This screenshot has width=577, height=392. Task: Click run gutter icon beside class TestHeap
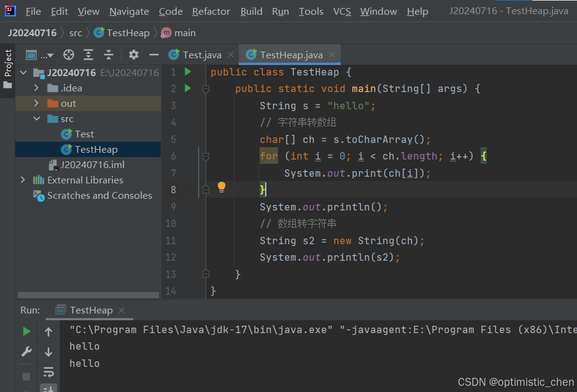click(x=188, y=72)
